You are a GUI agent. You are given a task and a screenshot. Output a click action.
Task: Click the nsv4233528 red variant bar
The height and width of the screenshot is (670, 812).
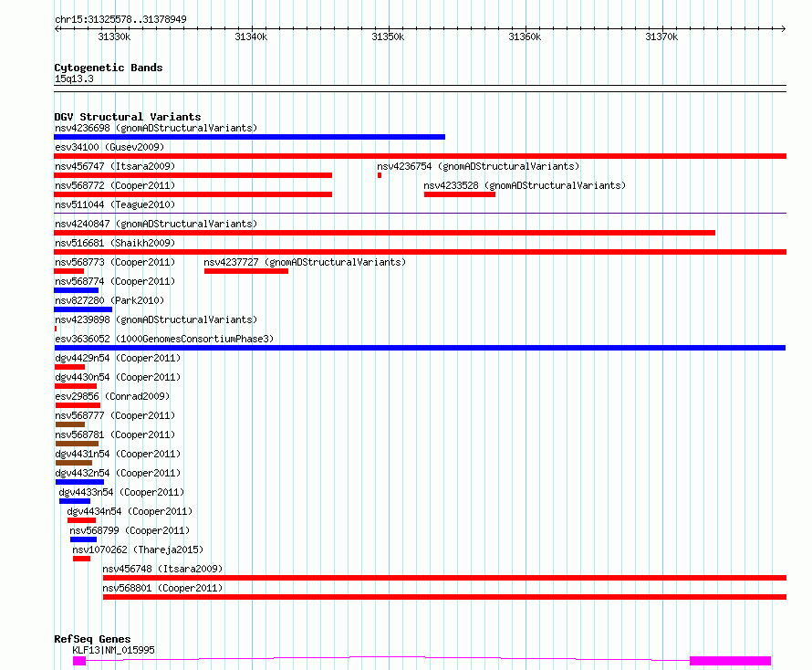(459, 194)
